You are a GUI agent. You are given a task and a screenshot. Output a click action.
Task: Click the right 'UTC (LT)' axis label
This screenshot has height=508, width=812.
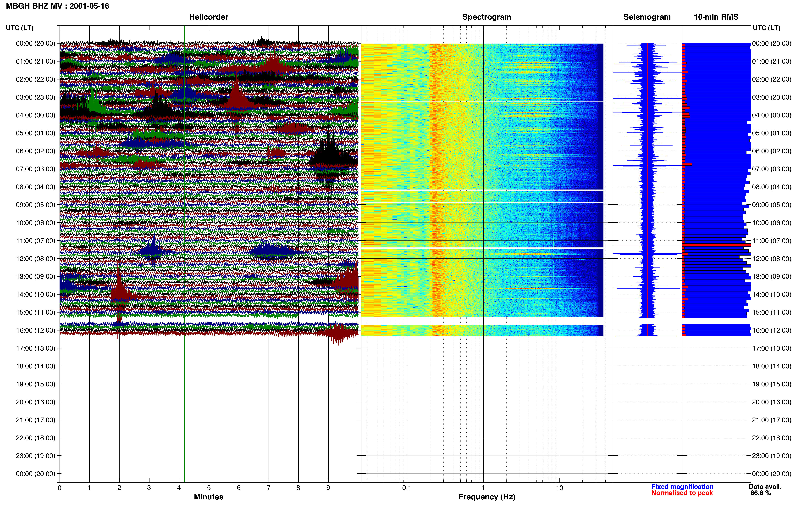click(766, 28)
